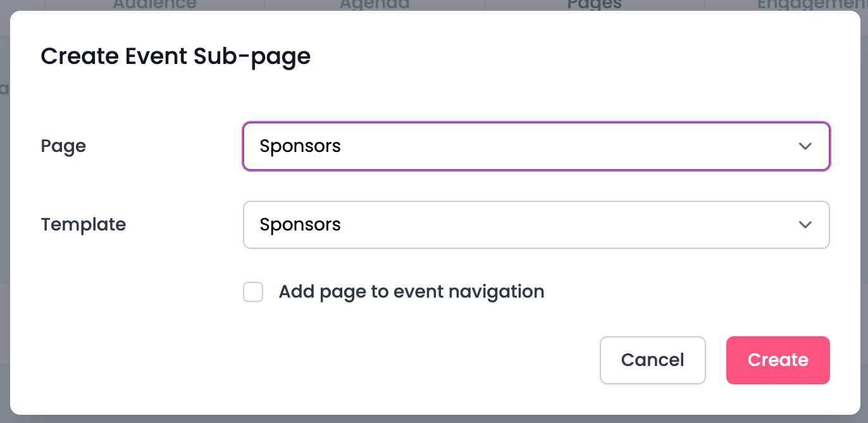Click the Template field's chevron arrow

tap(805, 225)
